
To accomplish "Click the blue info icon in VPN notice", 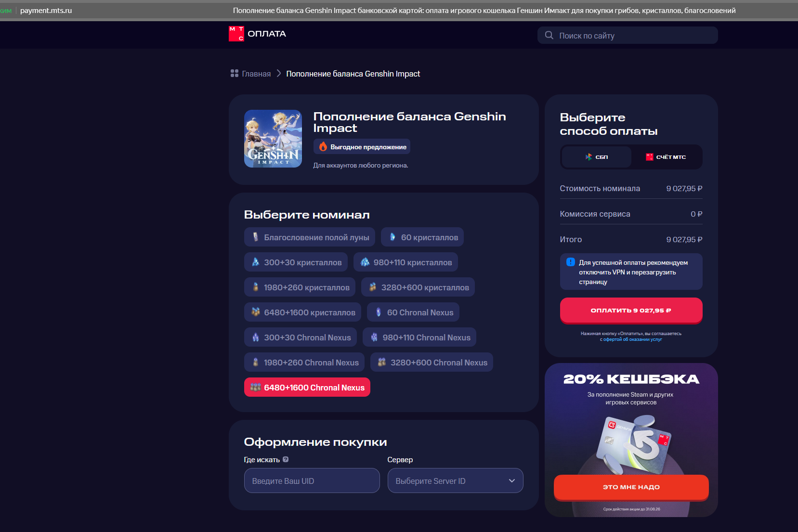I will coord(571,262).
